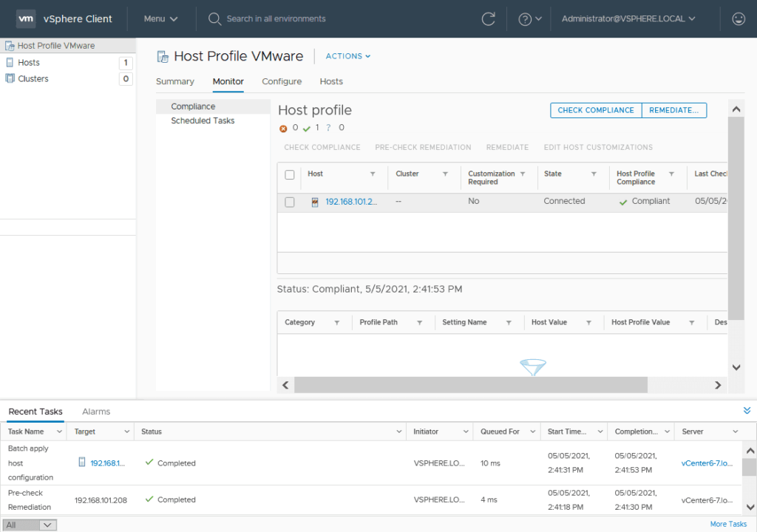Select the vSphere Client vm logo
The image size is (757, 532).
point(26,19)
